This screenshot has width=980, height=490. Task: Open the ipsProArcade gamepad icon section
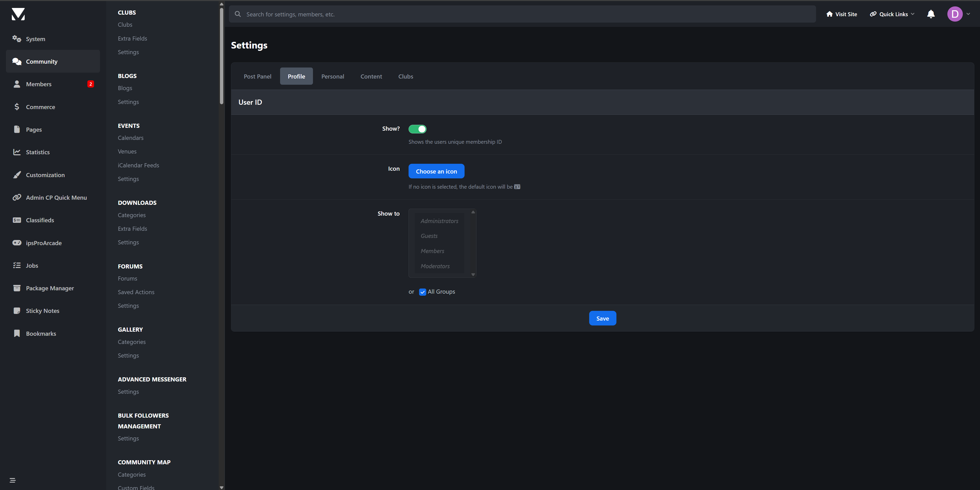[17, 243]
